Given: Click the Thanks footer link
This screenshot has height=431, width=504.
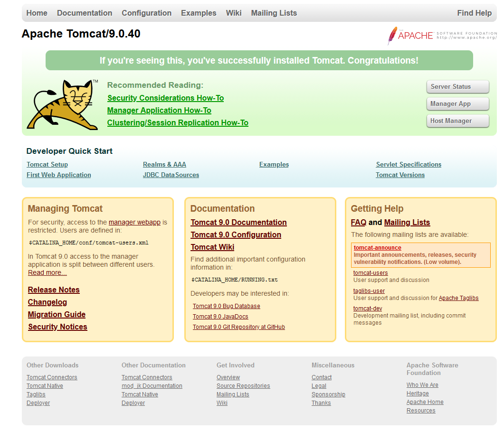Looking at the screenshot, I should [321, 403].
